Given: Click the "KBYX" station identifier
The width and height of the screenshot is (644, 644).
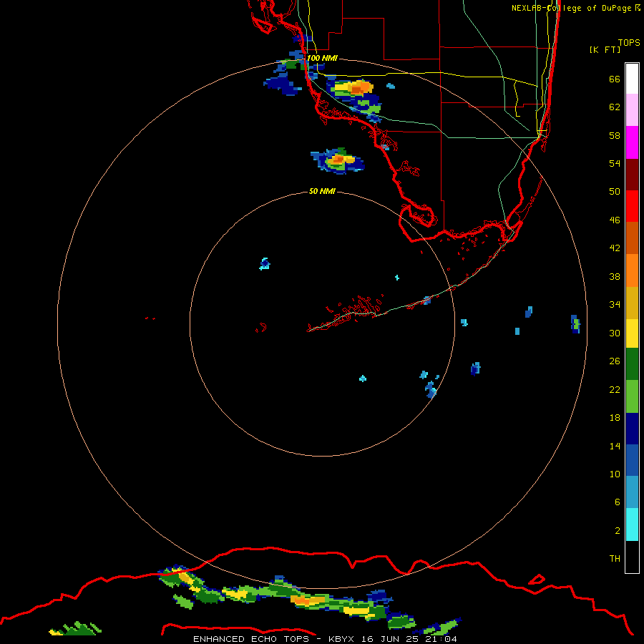Looking at the screenshot, I should [x=341, y=639].
